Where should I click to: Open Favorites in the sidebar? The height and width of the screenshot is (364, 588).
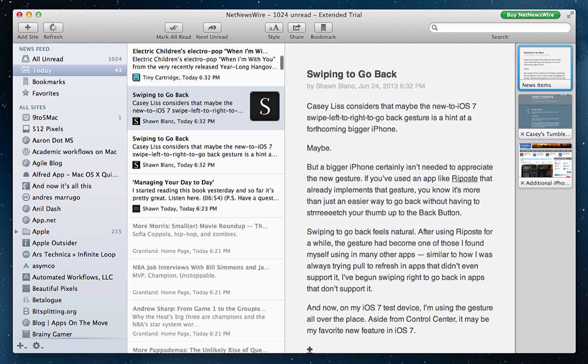point(70,93)
